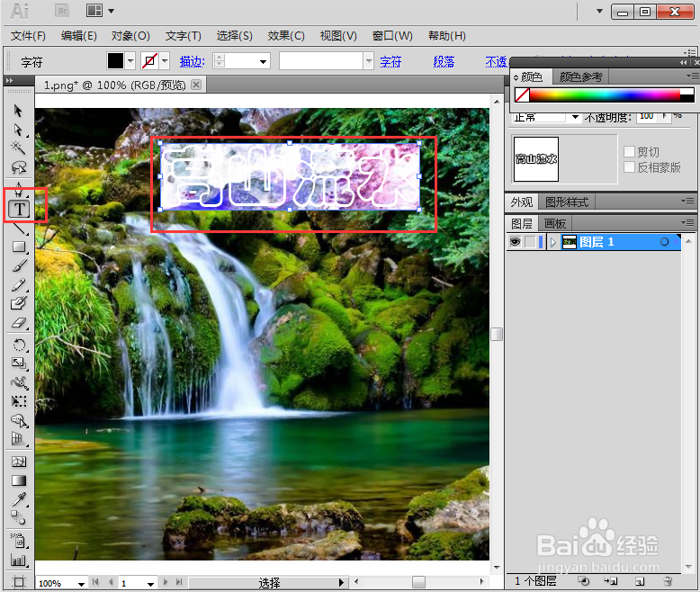The image size is (700, 592).
Task: Select the Eyedropper tool
Action: pyautogui.click(x=18, y=499)
